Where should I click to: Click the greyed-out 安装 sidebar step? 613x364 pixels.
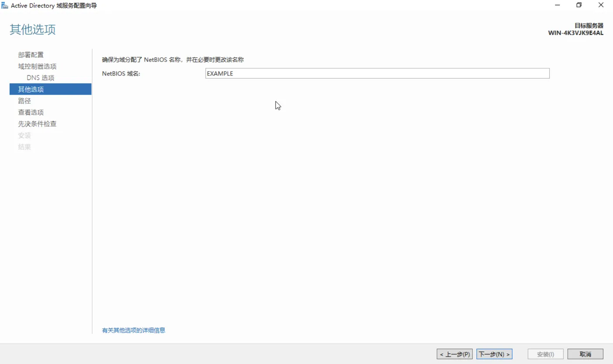pyautogui.click(x=24, y=135)
